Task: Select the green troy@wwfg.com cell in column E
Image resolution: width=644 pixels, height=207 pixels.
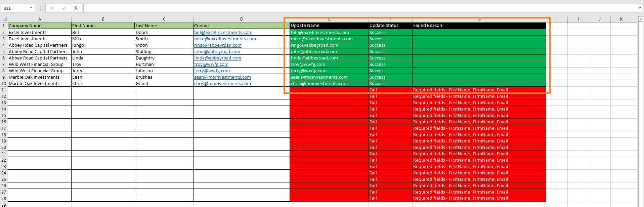Action: point(329,64)
